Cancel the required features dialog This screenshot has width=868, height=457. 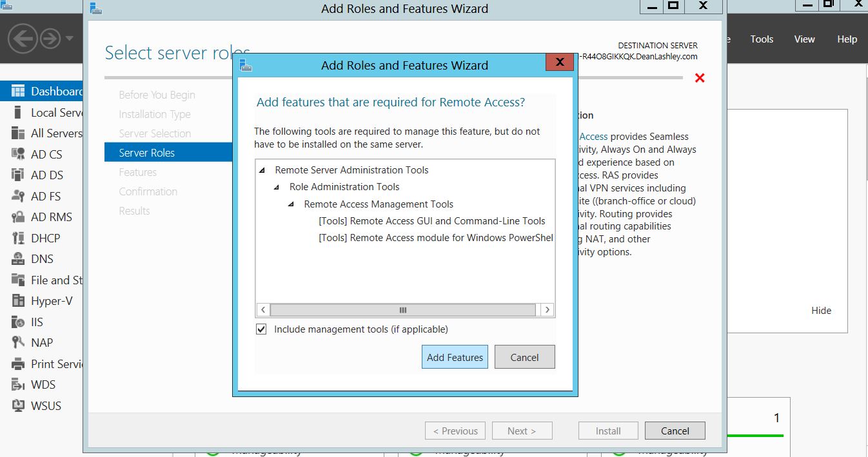pos(524,357)
